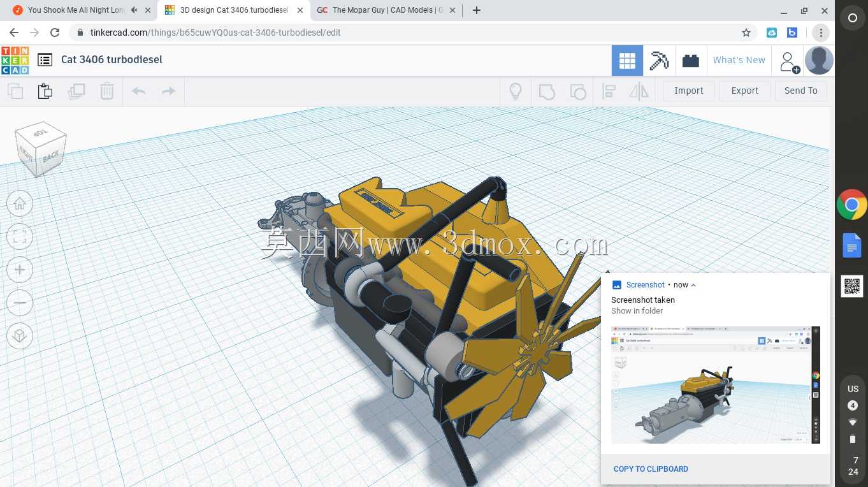Open the design list menu icon
The width and height of the screenshot is (868, 487).
pos(45,60)
